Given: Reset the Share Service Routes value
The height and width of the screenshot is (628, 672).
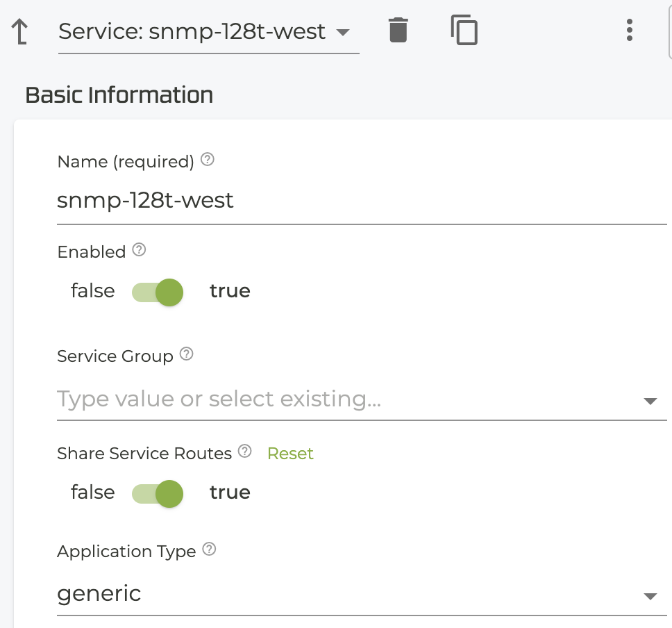Looking at the screenshot, I should pyautogui.click(x=290, y=454).
